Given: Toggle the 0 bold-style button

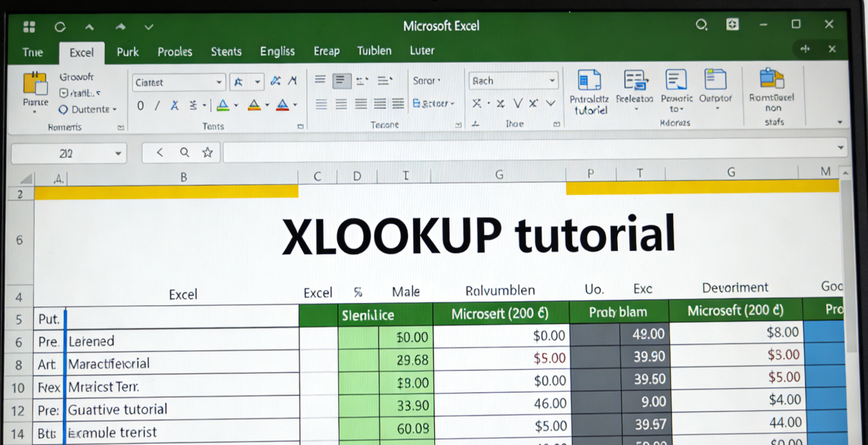Looking at the screenshot, I should (140, 106).
